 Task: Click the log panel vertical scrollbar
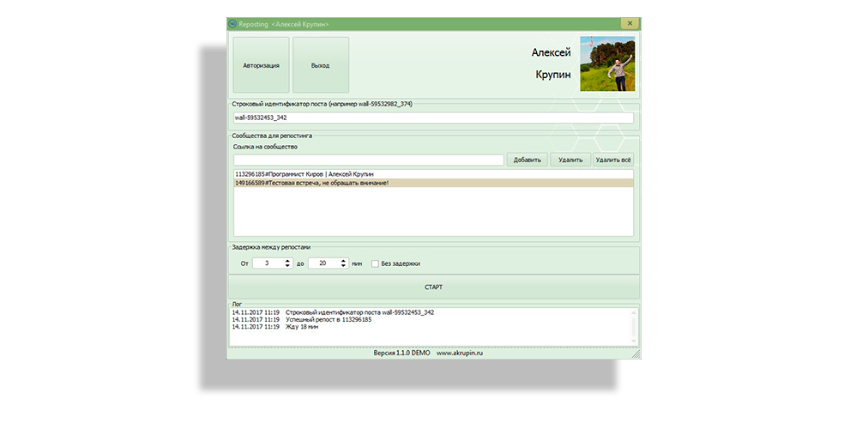(635, 325)
